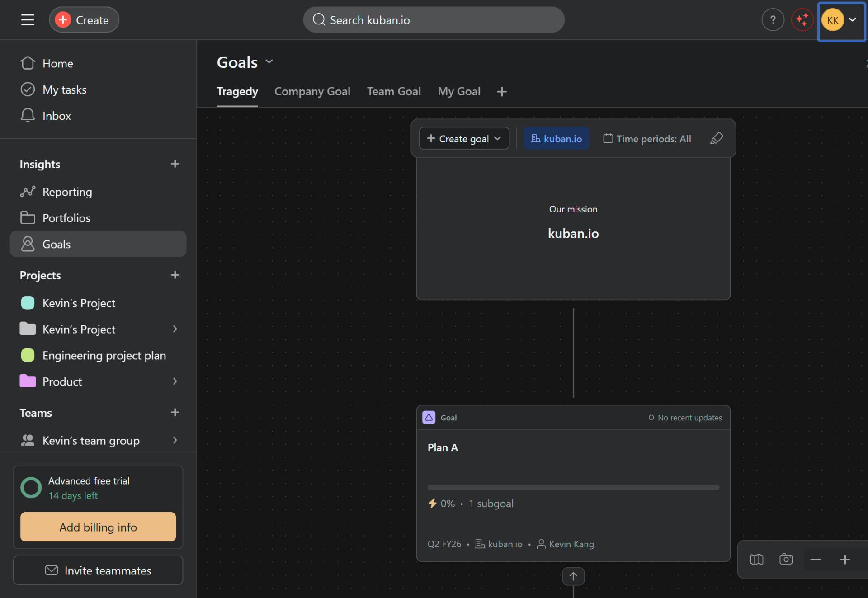Focus the Search kuban.io field
Screen dimensions: 868x598
pyautogui.click(x=434, y=20)
